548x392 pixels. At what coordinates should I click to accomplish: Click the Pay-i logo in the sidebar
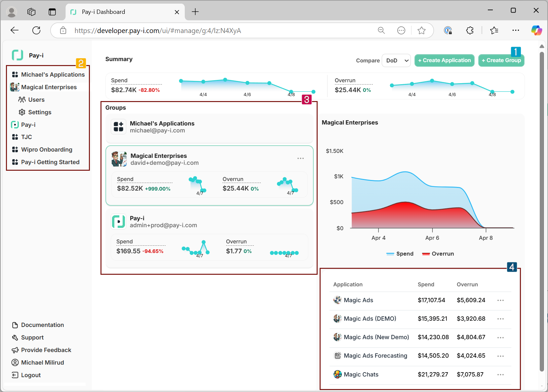(18, 55)
